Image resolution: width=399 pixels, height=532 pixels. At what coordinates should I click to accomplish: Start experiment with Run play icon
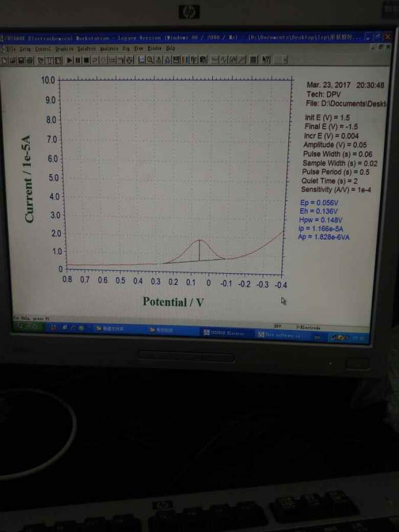(70, 60)
